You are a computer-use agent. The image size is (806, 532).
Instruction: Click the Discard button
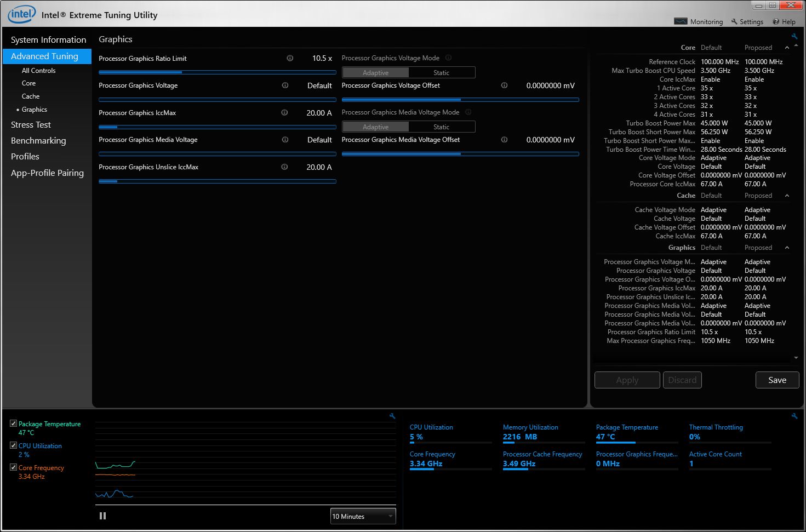tap(682, 380)
